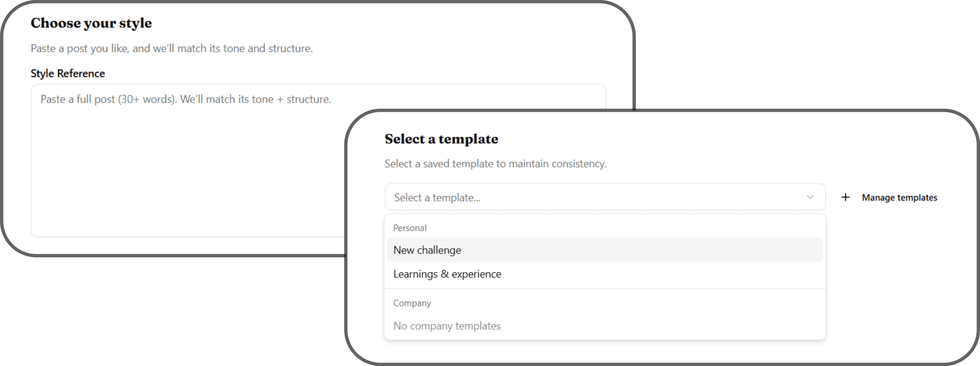Open "Manage templates"
The height and width of the screenshot is (366, 980).
pyautogui.click(x=899, y=198)
